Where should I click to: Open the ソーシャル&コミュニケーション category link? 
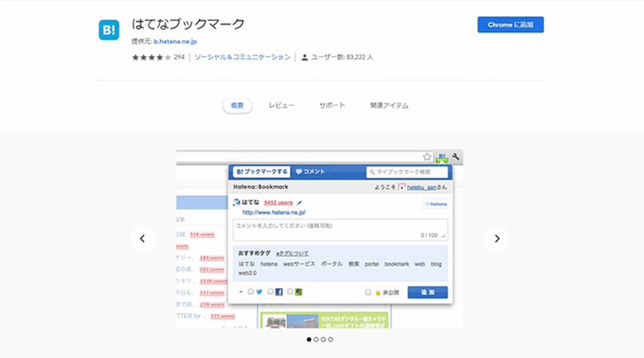click(x=242, y=57)
